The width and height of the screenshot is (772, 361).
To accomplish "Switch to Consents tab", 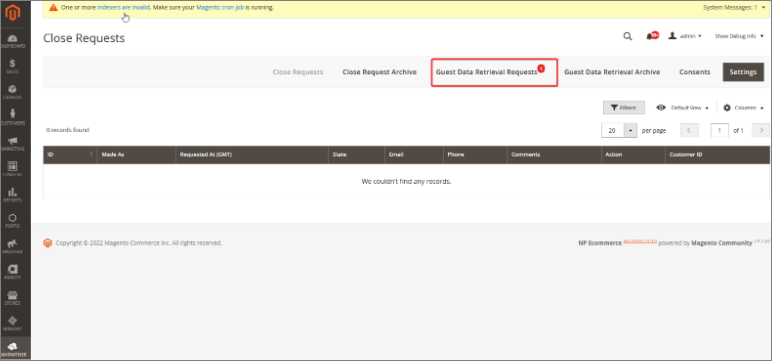I will click(695, 72).
